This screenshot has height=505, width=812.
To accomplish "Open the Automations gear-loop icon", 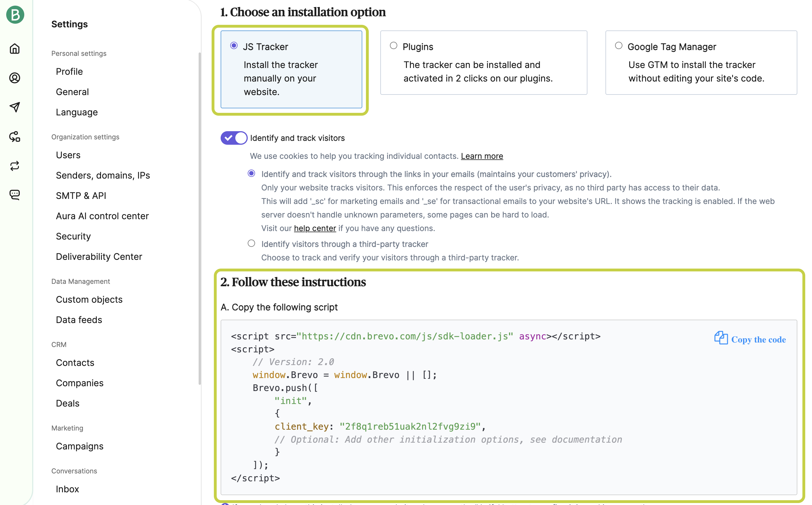I will (15, 136).
